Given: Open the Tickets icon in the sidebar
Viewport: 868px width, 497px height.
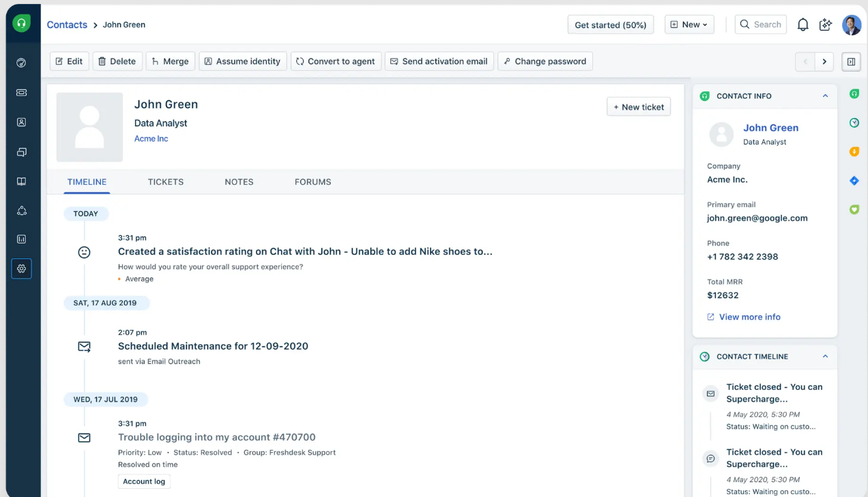Looking at the screenshot, I should [21, 93].
